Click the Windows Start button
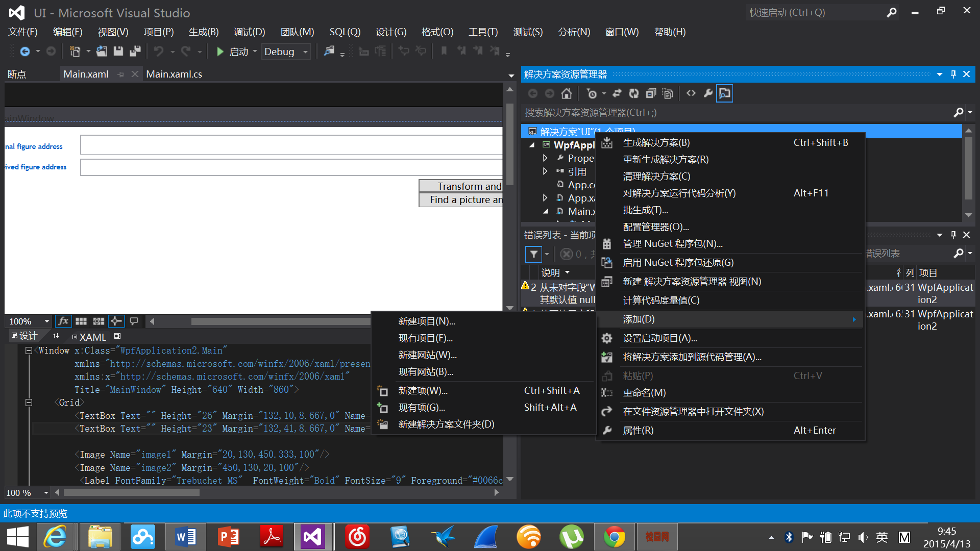The width and height of the screenshot is (980, 551). [x=17, y=537]
